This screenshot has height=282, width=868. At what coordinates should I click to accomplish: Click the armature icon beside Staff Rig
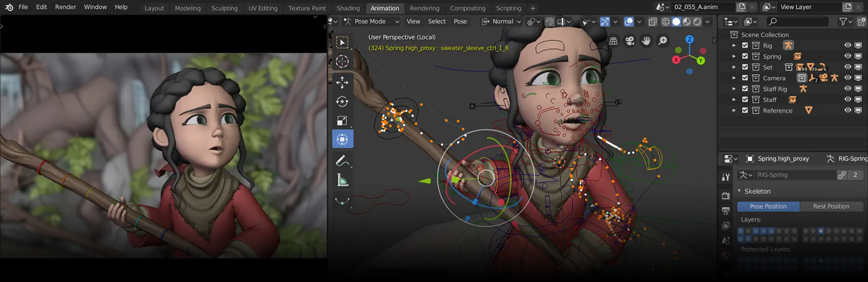[803, 89]
